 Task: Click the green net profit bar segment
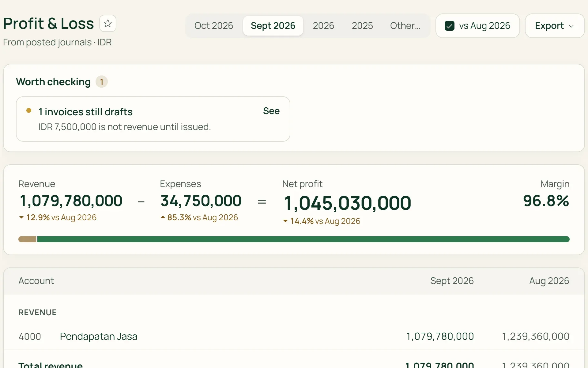(303, 239)
